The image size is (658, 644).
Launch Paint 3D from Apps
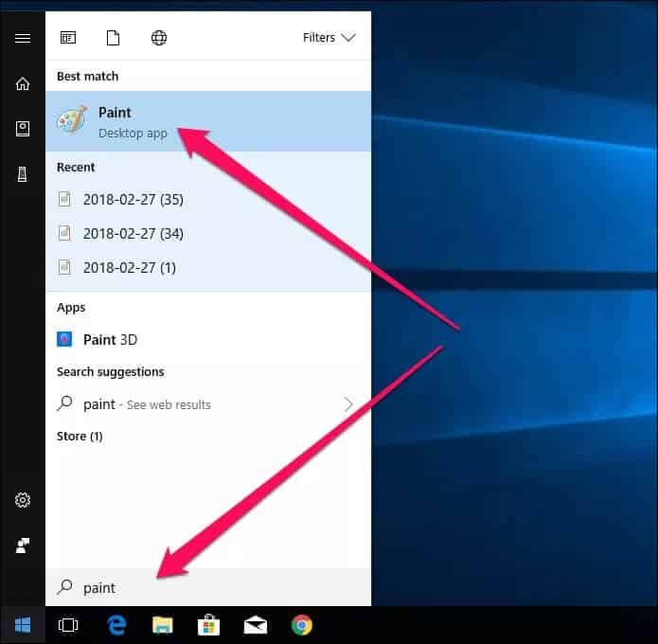tap(208, 340)
